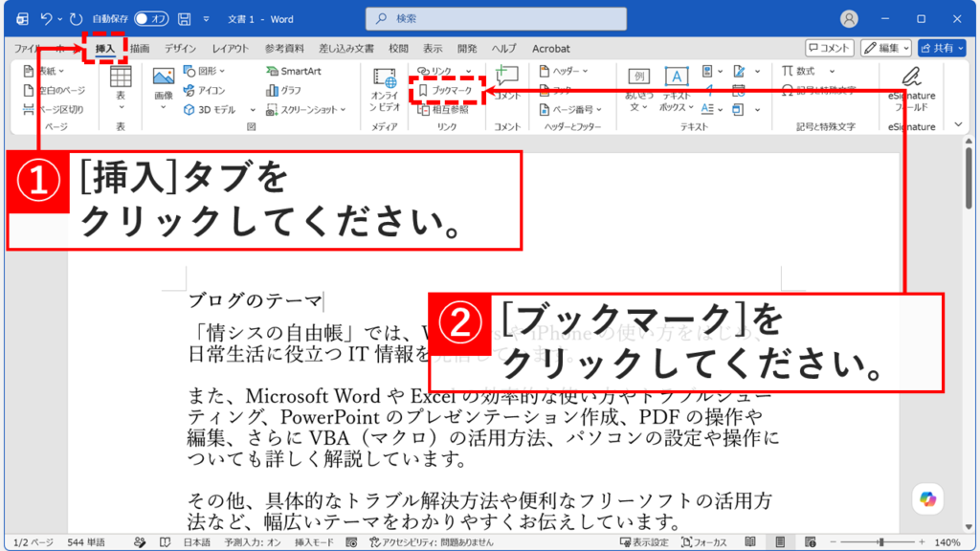This screenshot has width=980, height=551.
Task: Insert a new comment from ribbon コメント icon
Action: click(507, 77)
